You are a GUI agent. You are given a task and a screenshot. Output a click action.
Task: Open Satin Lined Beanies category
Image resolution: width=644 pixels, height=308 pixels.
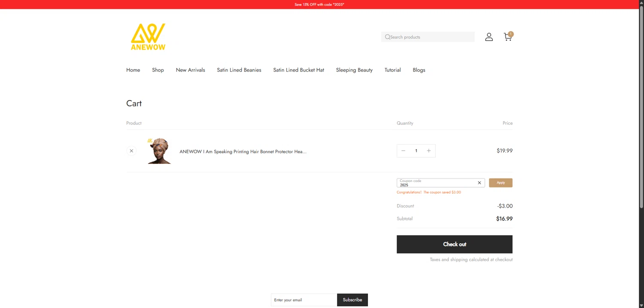pos(239,70)
